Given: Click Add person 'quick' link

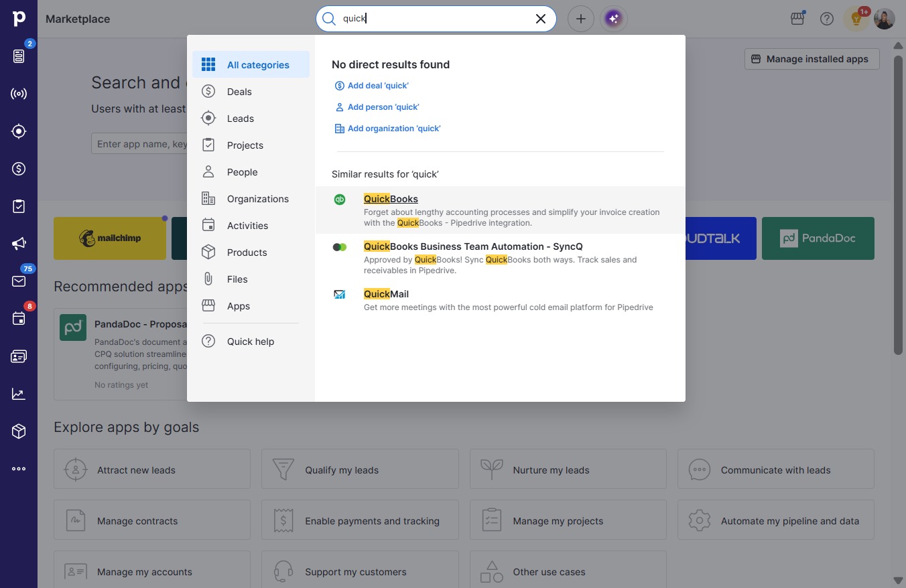Looking at the screenshot, I should pyautogui.click(x=377, y=107).
